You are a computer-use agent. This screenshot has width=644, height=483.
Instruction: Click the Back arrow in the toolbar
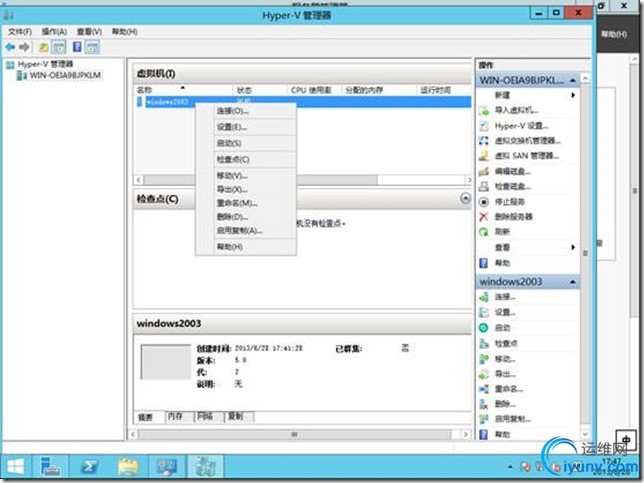(x=10, y=47)
